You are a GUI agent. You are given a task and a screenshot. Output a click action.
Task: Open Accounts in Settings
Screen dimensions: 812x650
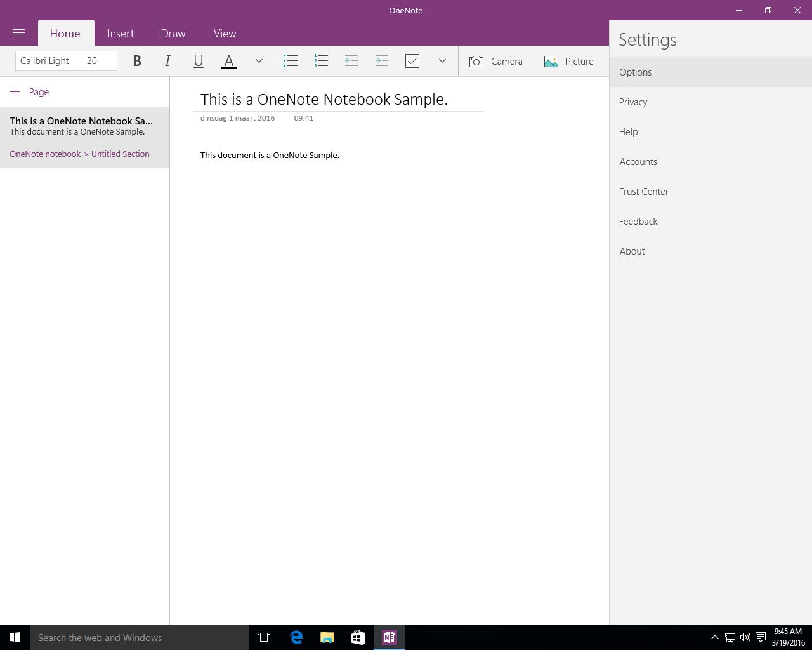(710, 161)
